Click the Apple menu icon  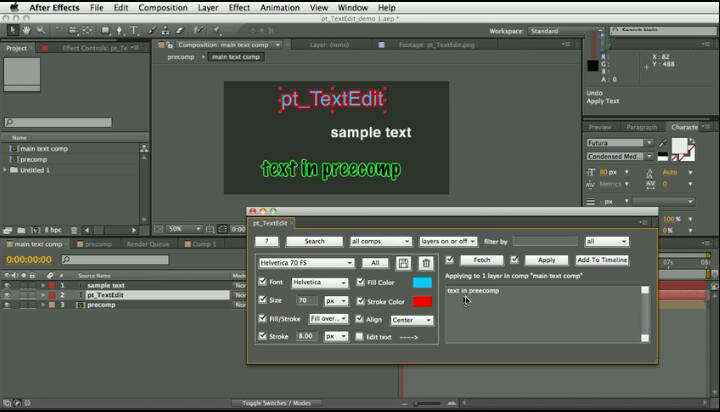tap(14, 7)
